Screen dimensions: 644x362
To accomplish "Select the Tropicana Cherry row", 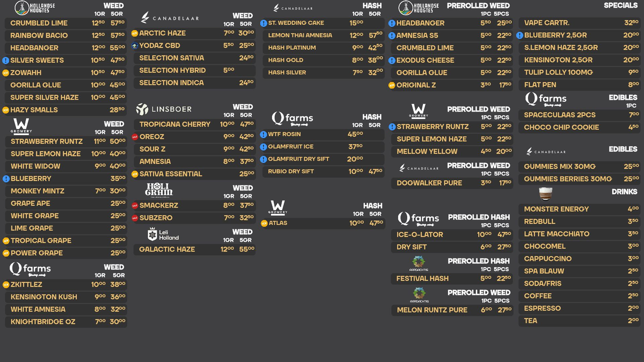I will [195, 124].
